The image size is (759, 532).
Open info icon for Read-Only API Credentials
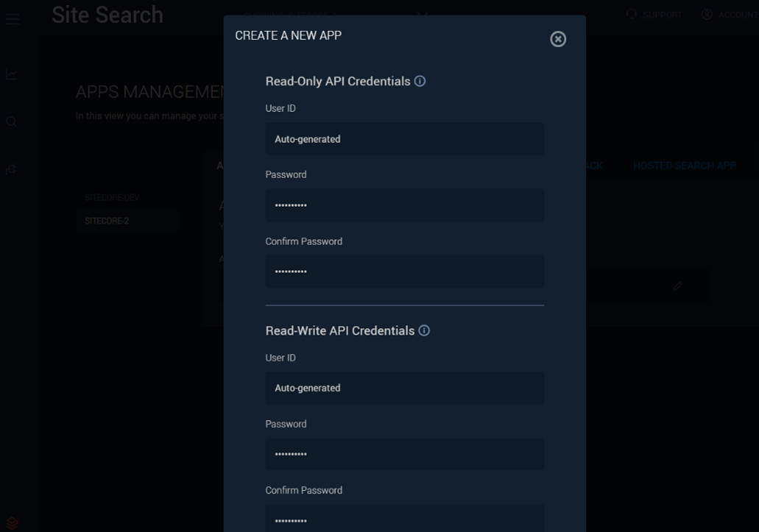420,81
